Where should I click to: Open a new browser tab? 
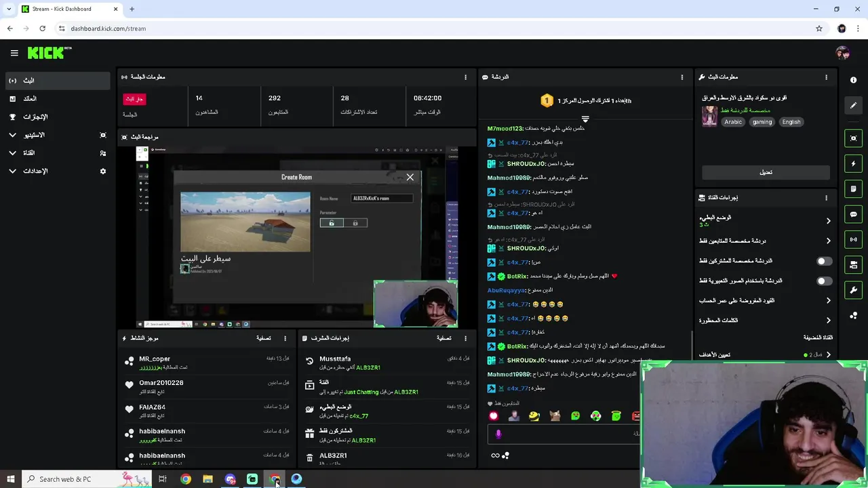132,9
